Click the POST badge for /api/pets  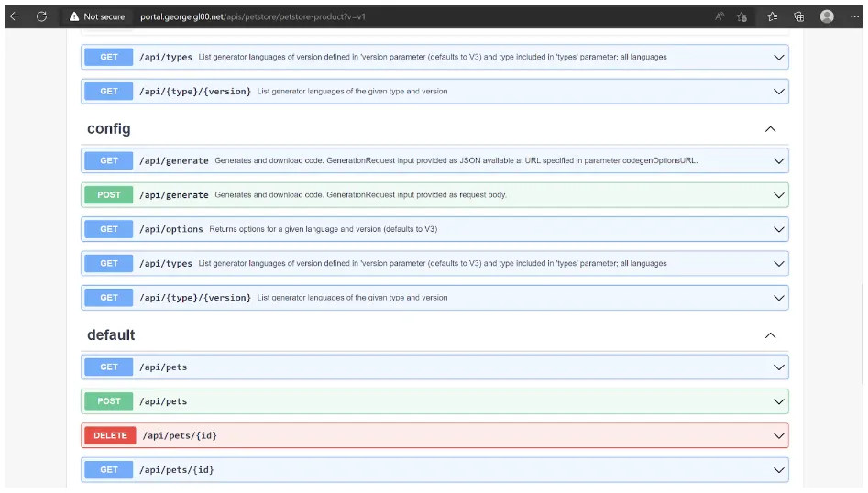(108, 401)
